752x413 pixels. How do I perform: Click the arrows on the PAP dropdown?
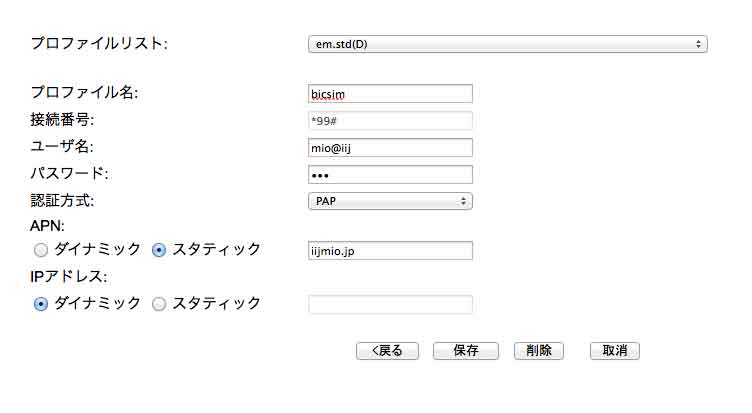pos(463,201)
